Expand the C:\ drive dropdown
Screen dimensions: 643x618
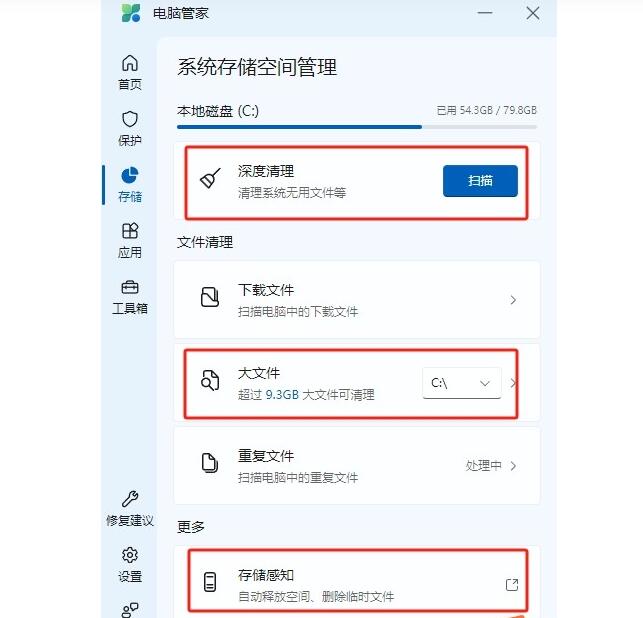tap(462, 383)
